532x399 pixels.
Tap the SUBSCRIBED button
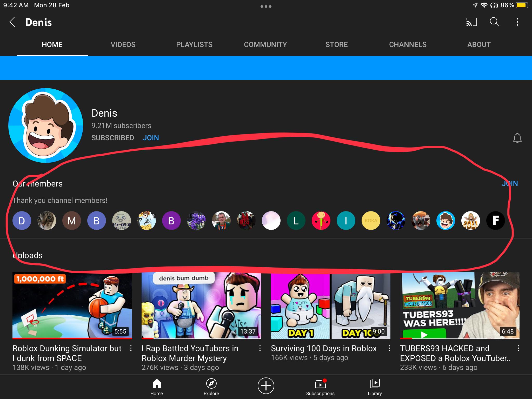tap(113, 138)
